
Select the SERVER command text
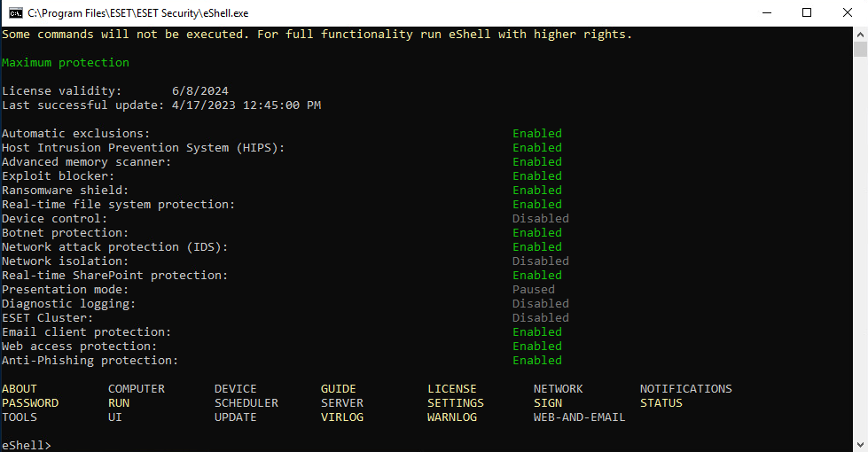[342, 403]
